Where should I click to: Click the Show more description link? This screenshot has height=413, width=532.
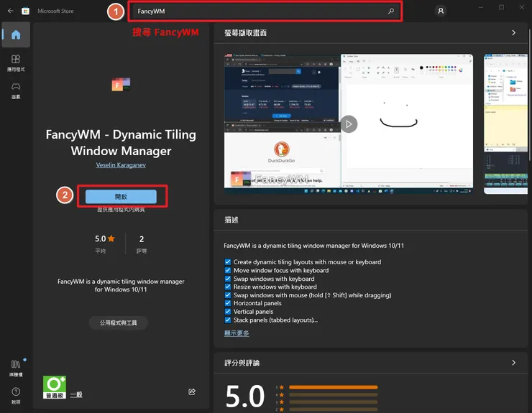[237, 333]
